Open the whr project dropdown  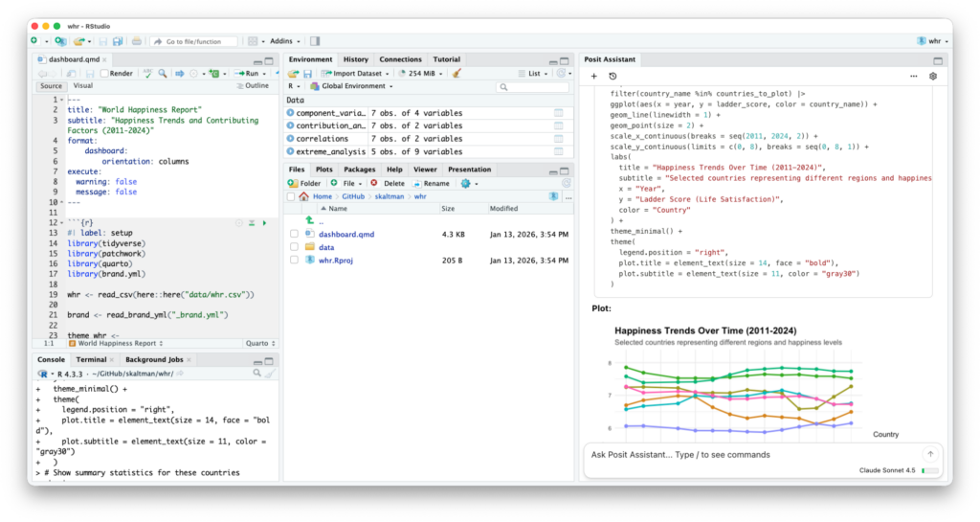[x=933, y=41]
